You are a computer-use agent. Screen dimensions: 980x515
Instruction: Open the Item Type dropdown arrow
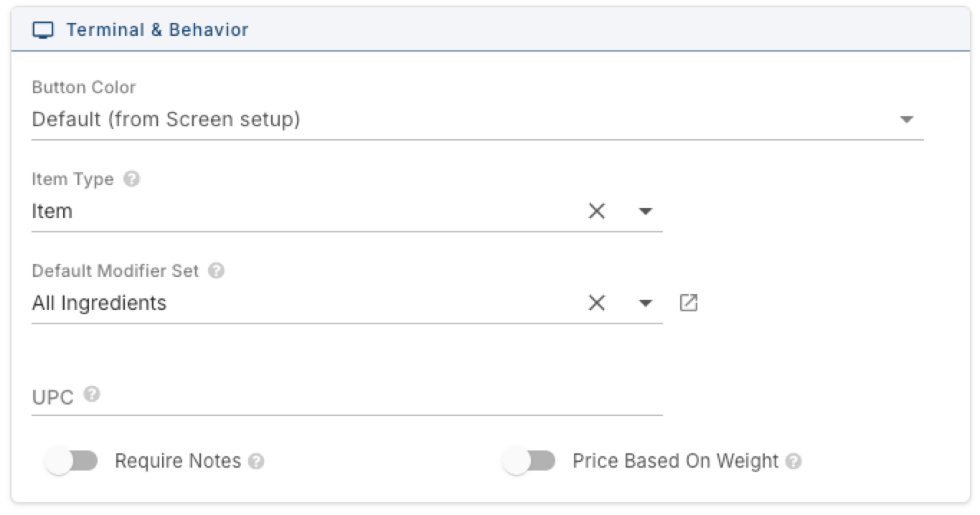[x=646, y=211]
